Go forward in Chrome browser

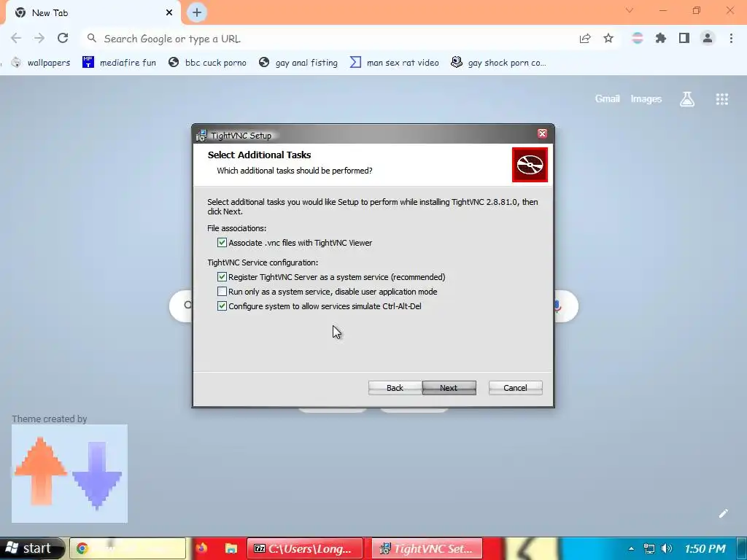(39, 38)
